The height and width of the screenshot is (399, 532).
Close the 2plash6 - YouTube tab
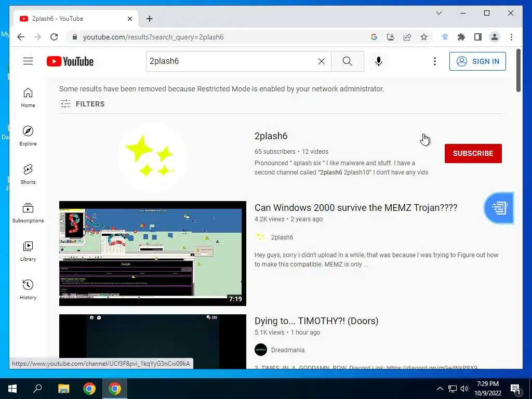click(129, 19)
